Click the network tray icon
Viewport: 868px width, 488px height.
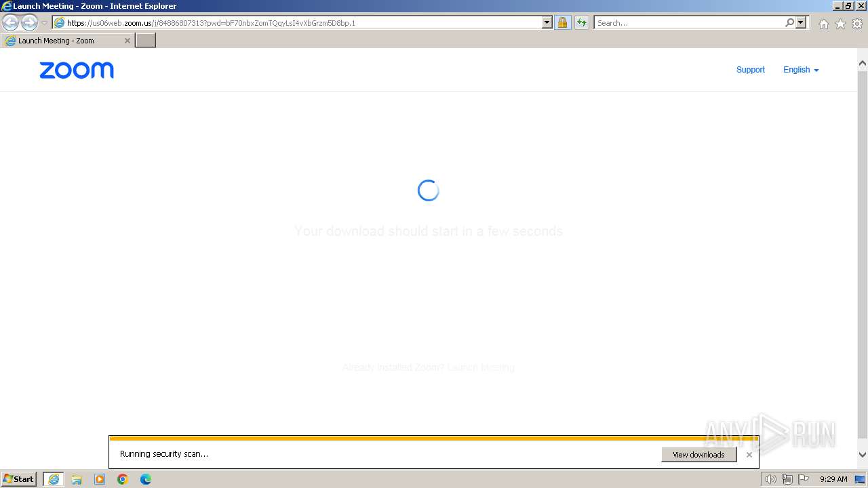(787, 479)
